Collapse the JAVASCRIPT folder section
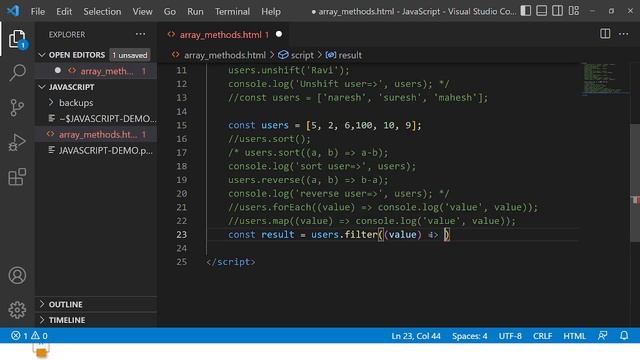The width and height of the screenshot is (640, 360). [96, 87]
